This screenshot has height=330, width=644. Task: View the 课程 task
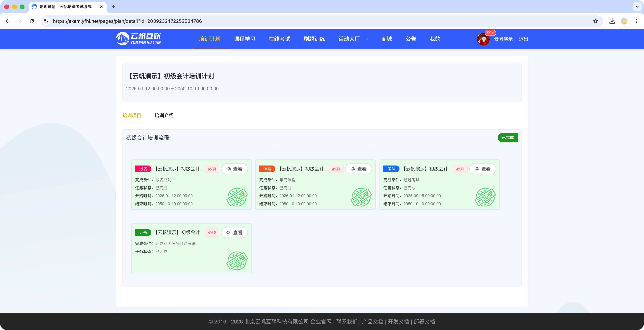(358, 169)
